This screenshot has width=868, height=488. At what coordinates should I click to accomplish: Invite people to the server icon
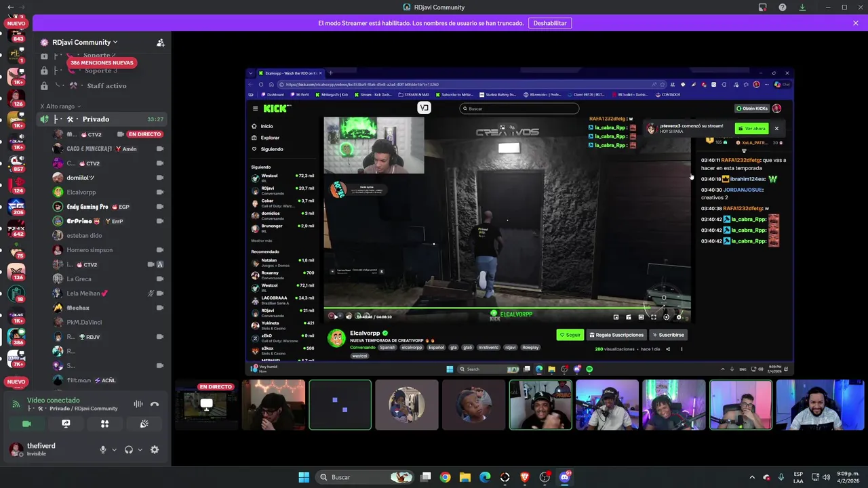click(x=161, y=42)
